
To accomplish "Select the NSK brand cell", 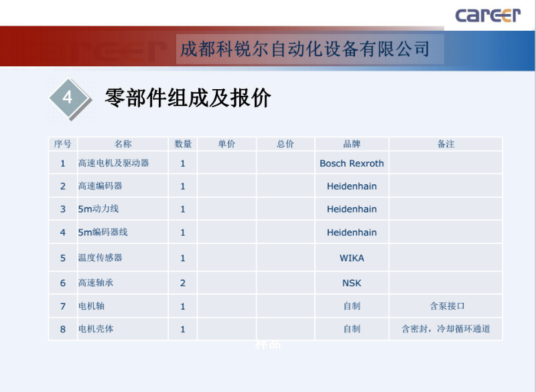I will 352,283.
